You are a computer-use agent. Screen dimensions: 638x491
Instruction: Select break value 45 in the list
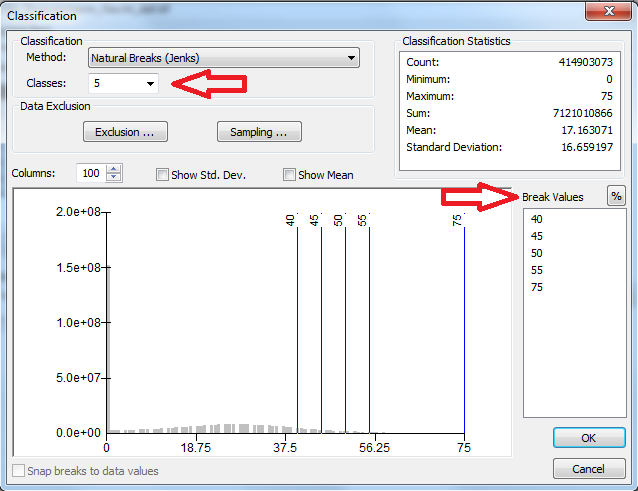point(538,236)
